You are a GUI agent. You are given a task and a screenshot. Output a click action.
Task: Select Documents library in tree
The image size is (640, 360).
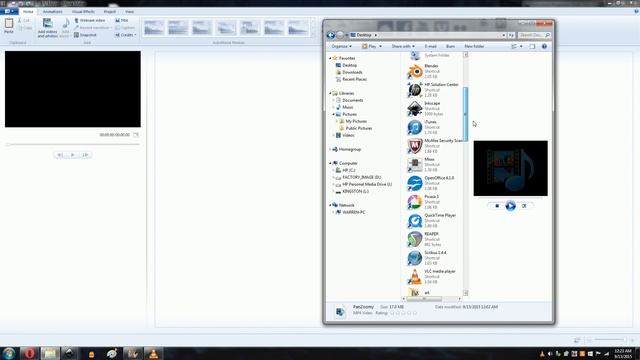coord(349,100)
